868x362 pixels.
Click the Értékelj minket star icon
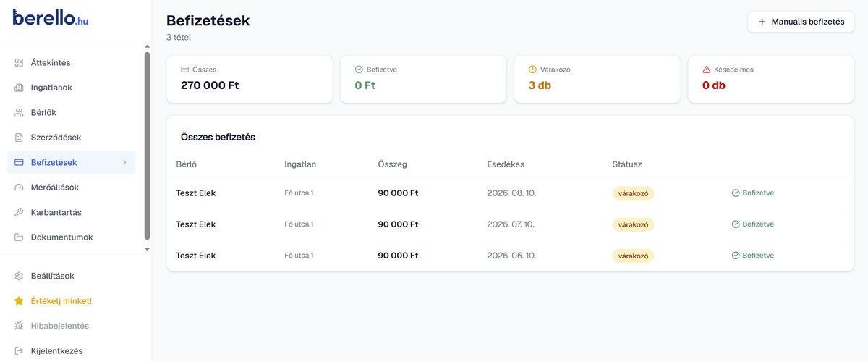click(x=20, y=301)
